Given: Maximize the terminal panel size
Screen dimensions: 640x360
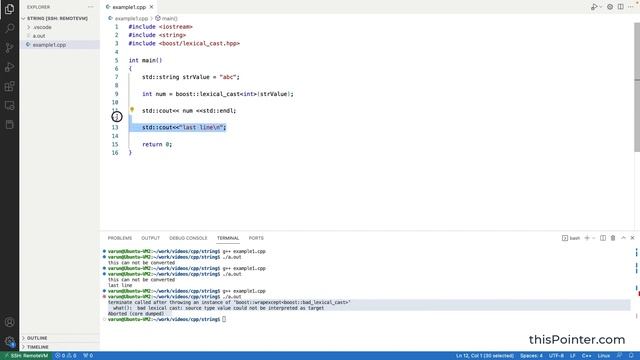Looking at the screenshot, I should coord(623,238).
